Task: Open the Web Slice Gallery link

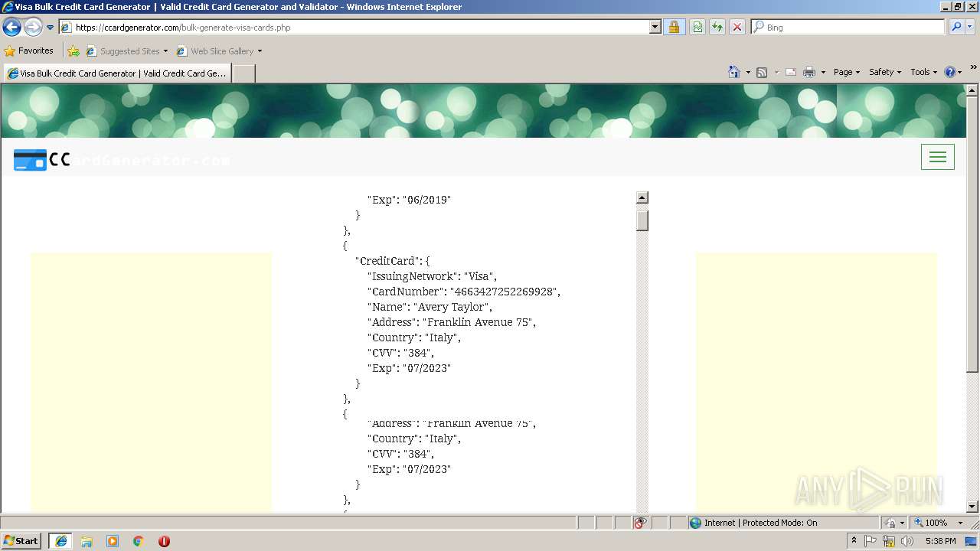Action: point(219,51)
